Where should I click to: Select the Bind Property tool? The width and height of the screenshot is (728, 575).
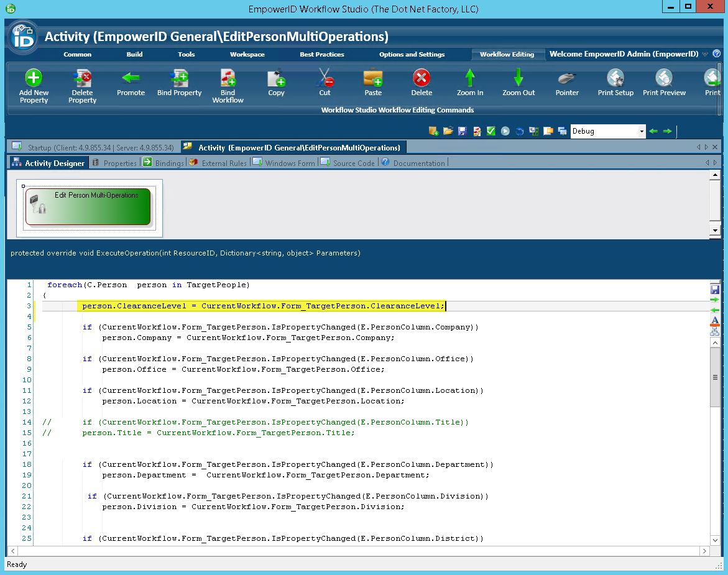click(x=178, y=86)
